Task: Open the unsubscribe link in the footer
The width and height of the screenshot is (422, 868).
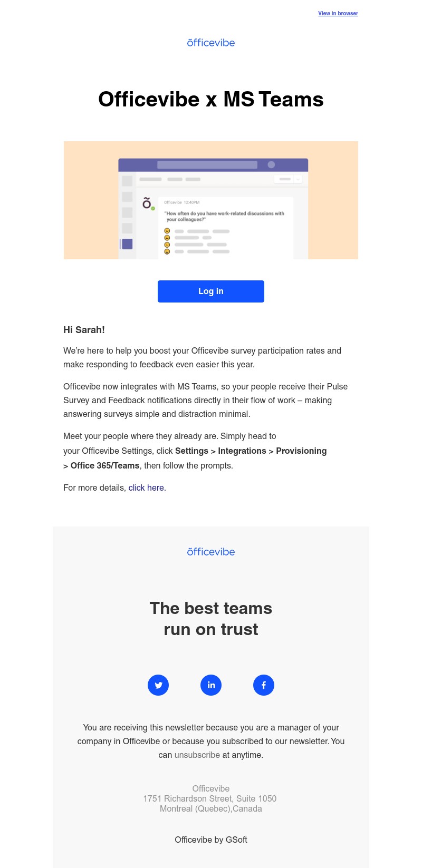Action: 197,755
